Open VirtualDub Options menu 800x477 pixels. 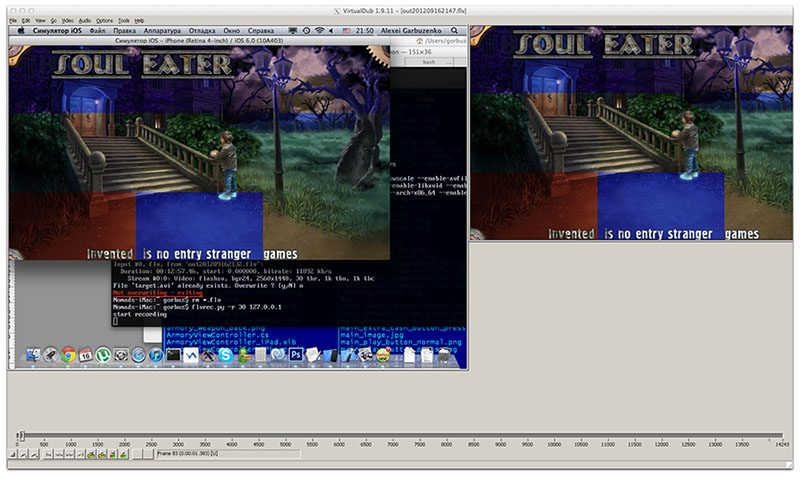point(105,21)
